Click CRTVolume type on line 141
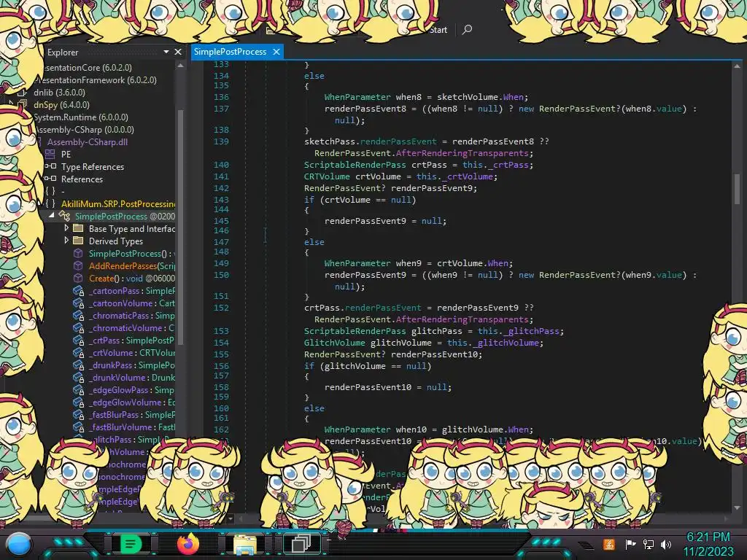The image size is (747, 560). 327,176
